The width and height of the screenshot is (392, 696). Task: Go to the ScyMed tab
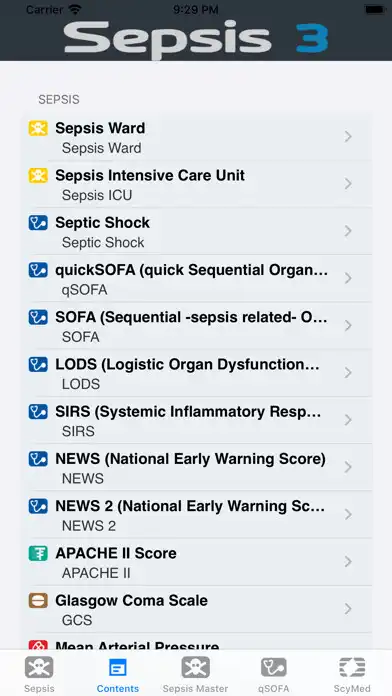point(352,675)
